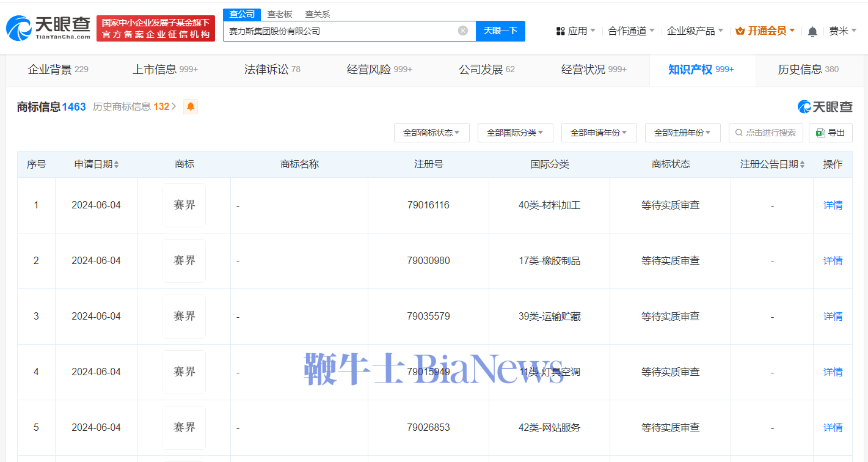This screenshot has height=462, width=868.
Task: Select registration number 79035579
Action: click(428, 317)
